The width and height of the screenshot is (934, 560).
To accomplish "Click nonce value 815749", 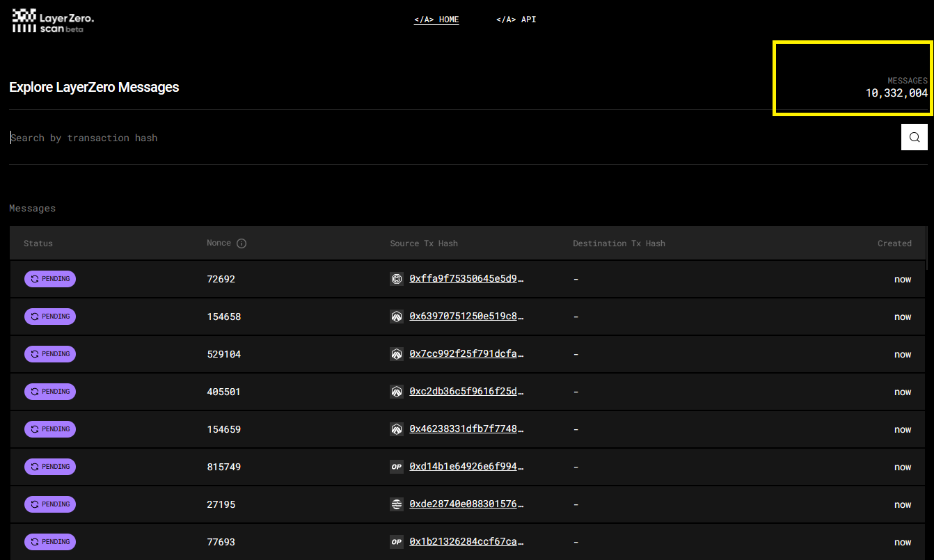I will [223, 467].
